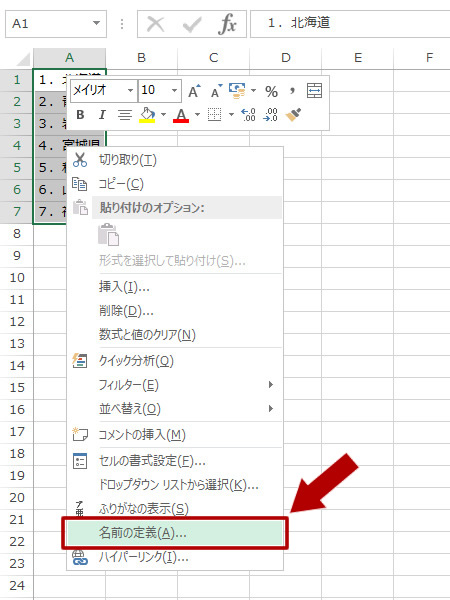Select 挿入(I)... menu item

[175, 286]
